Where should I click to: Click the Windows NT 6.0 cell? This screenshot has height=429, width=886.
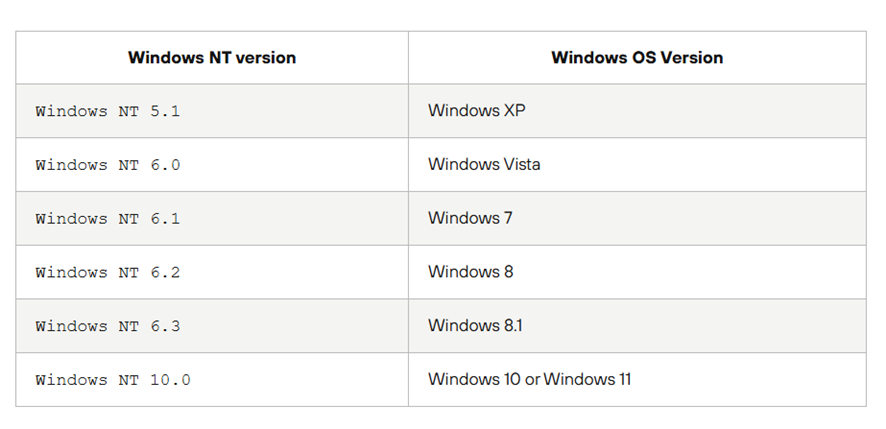pos(108,165)
